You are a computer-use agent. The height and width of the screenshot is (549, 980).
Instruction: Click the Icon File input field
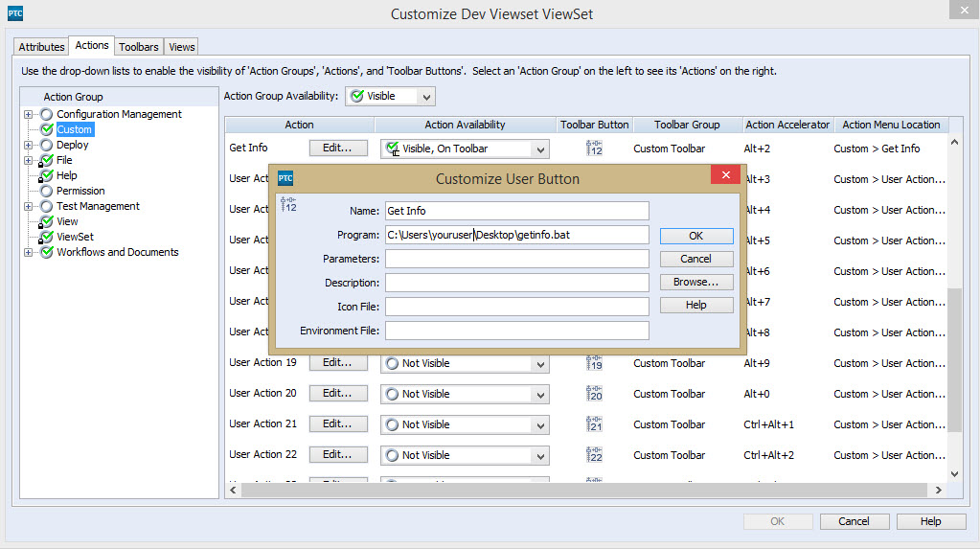(x=517, y=307)
